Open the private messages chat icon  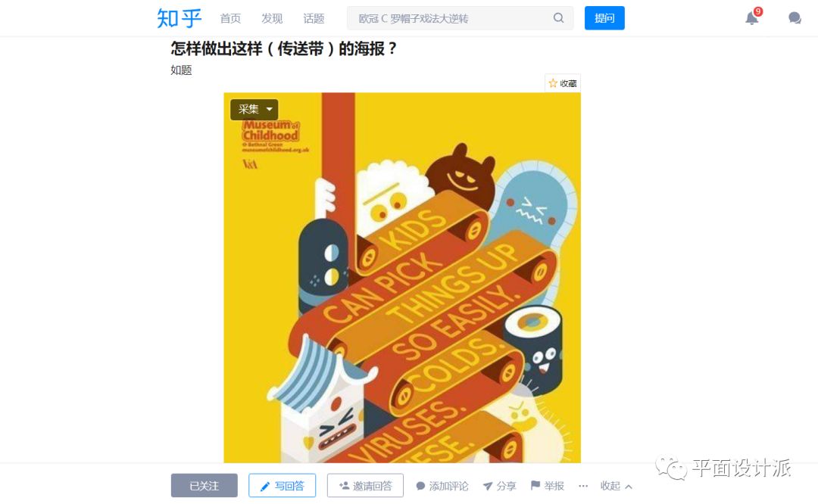[x=795, y=18]
